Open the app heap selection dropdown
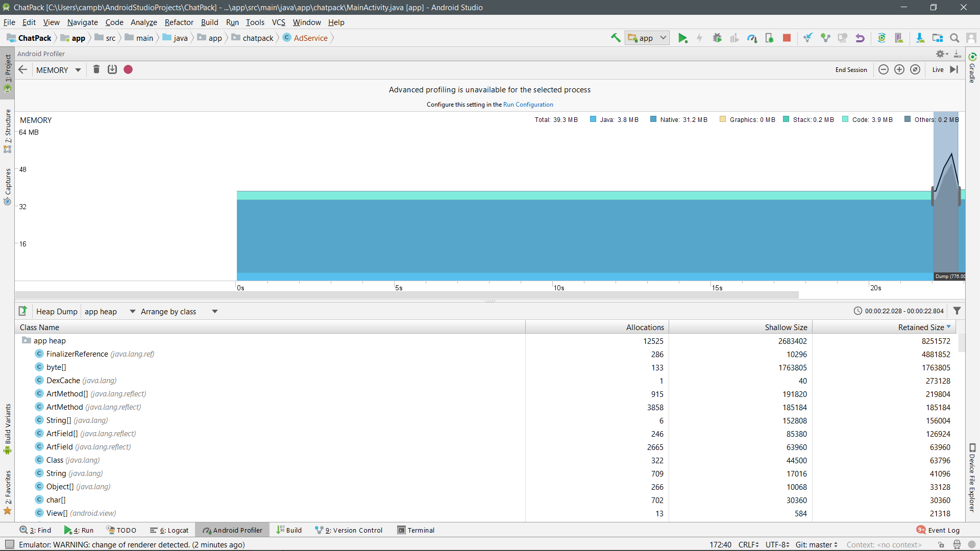This screenshot has height=551, width=980. click(x=109, y=311)
